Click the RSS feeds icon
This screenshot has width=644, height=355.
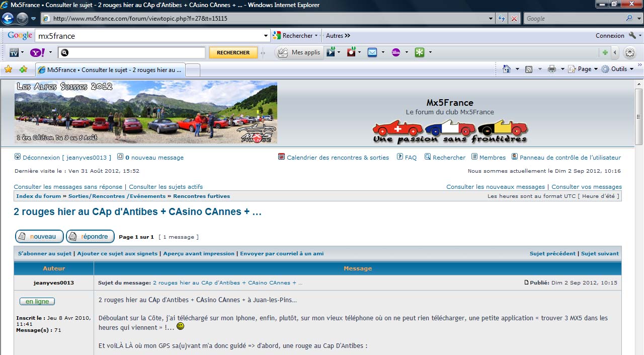[529, 69]
